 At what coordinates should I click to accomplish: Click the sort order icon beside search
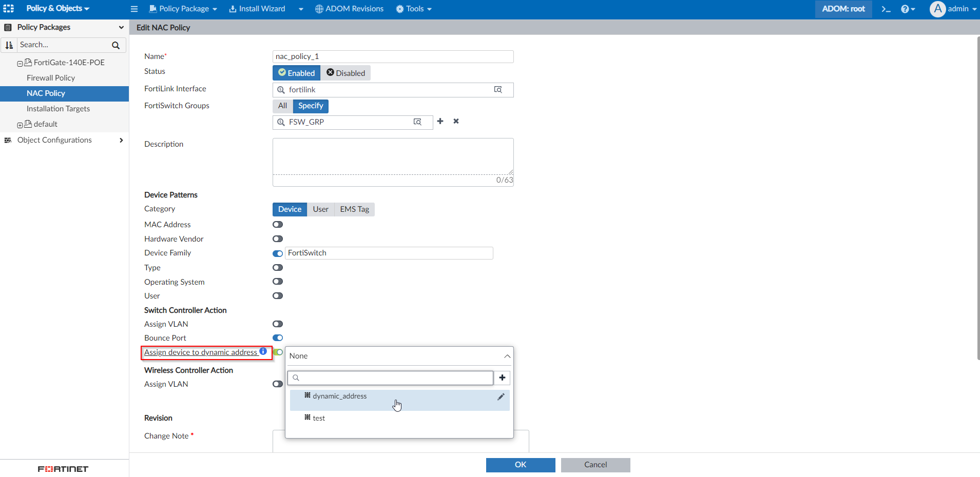[x=9, y=45]
